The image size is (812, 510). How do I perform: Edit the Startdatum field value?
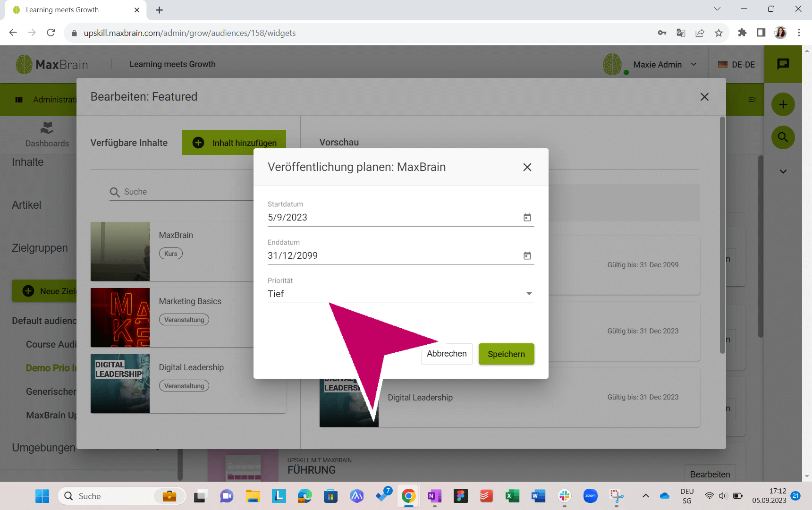[x=392, y=217]
